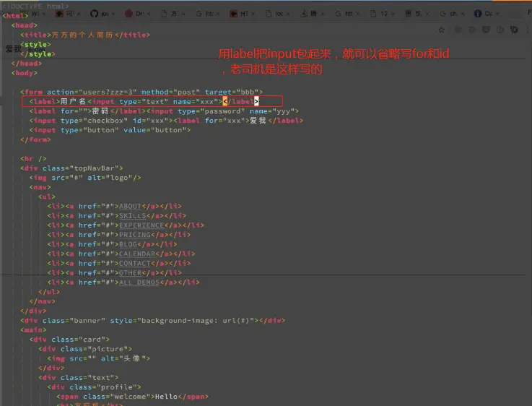Switch to the '12' browser tab
Viewport: 532px width, 406px height.
382,14
